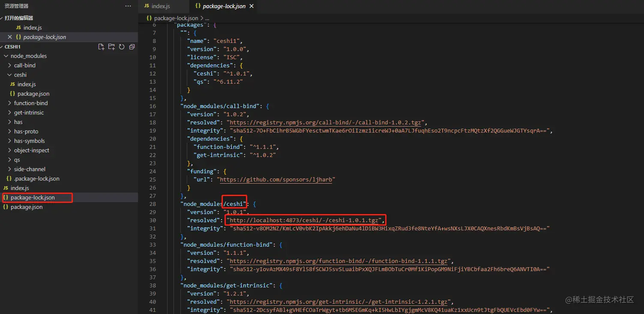This screenshot has height=314, width=644.
Task: Open the Explorer panel more actions menu
Action: click(128, 6)
